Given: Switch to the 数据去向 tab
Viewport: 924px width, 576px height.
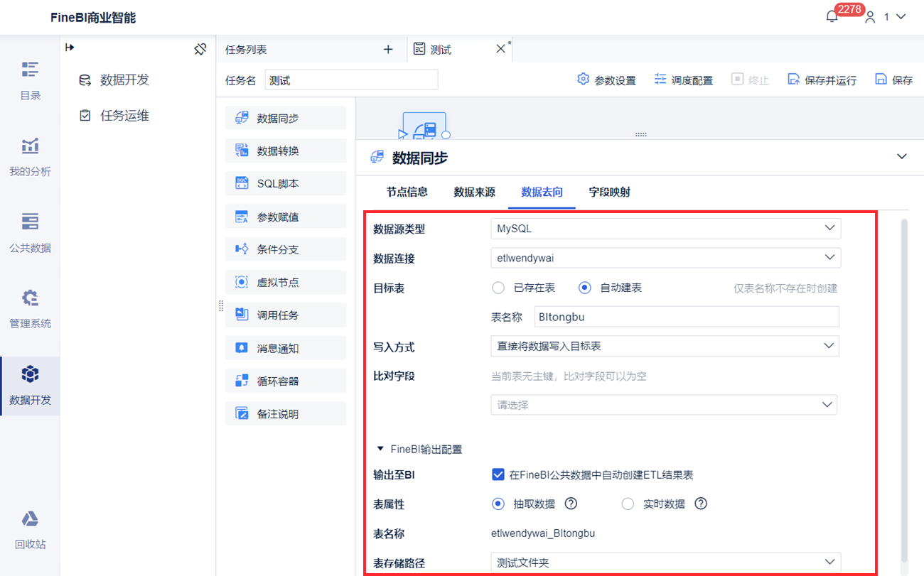Looking at the screenshot, I should tap(542, 192).
